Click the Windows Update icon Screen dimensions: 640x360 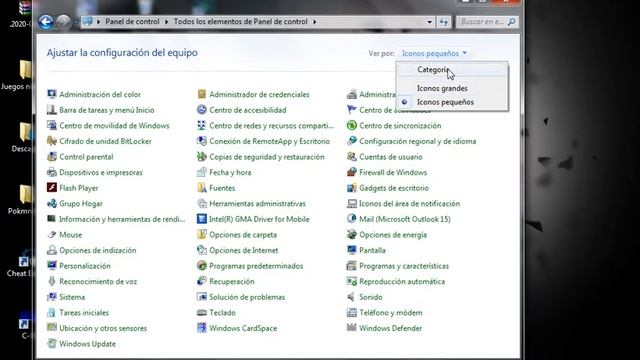pyautogui.click(x=51, y=344)
